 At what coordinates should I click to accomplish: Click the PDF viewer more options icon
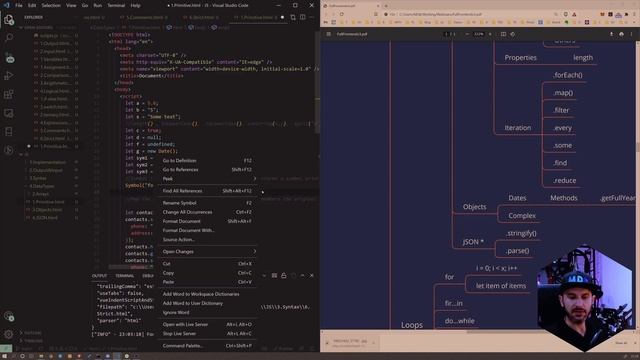tap(631, 34)
